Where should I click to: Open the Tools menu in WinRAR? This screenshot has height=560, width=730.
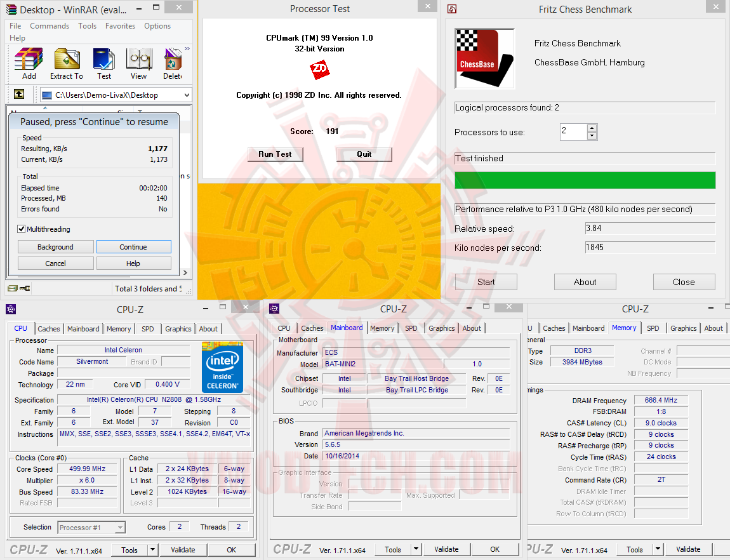pos(87,26)
